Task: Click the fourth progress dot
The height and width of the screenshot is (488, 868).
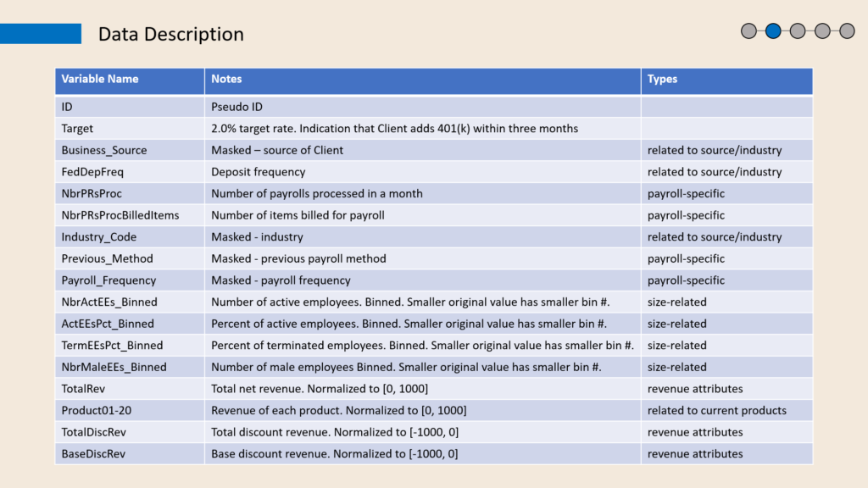Action: (x=822, y=31)
